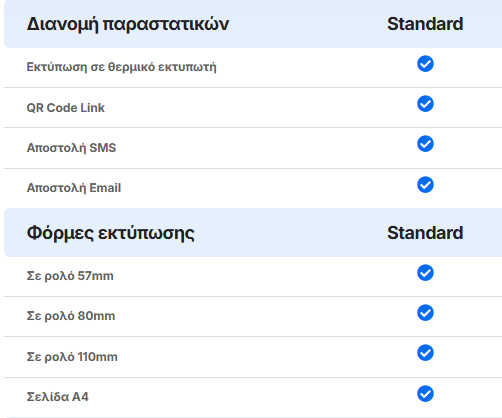Click checkmark for thermal printer printing row
The height and width of the screenshot is (418, 502).
point(425,64)
